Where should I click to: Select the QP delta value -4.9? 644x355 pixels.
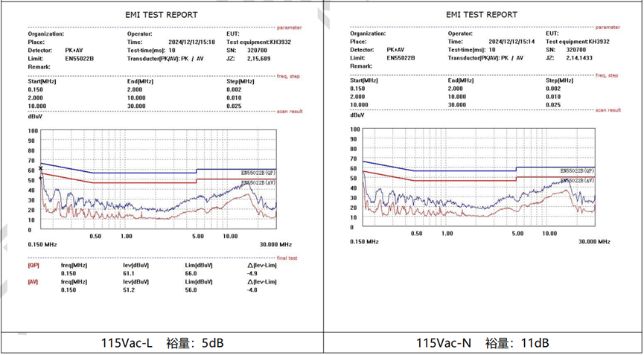[252, 273]
